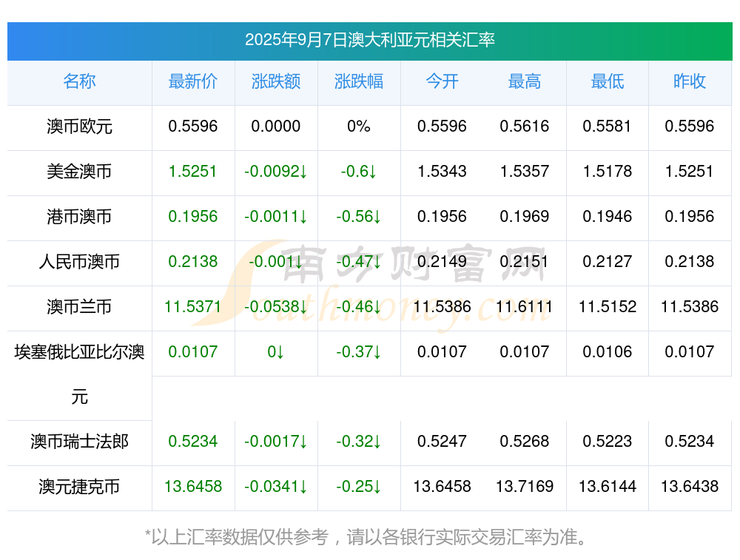Click the -0.0341 change amount for 澳元捷克币
740x560 pixels.
[276, 487]
